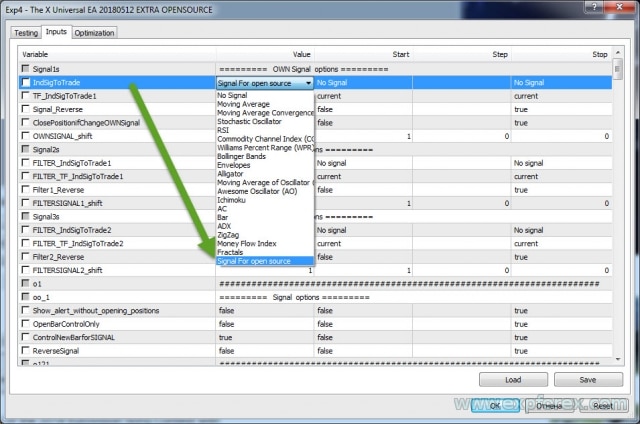This screenshot has height=424, width=640.
Task: Select Commodity Channel Index option
Action: (x=265, y=139)
